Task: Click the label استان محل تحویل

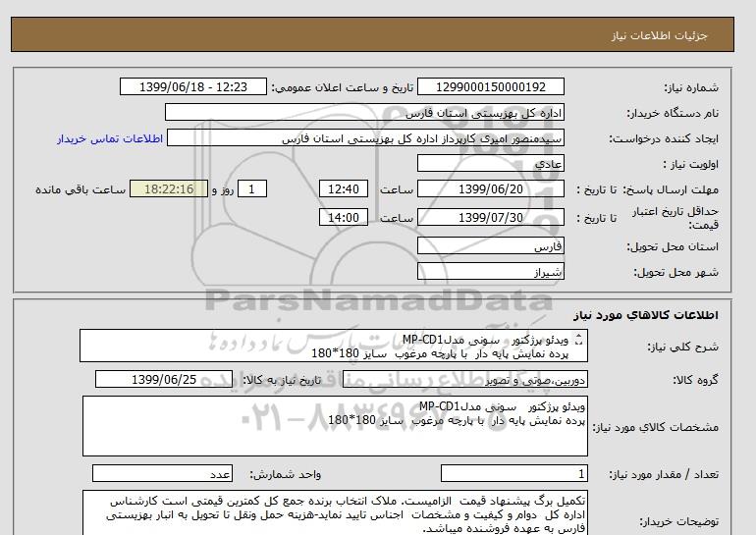Action: click(x=673, y=246)
